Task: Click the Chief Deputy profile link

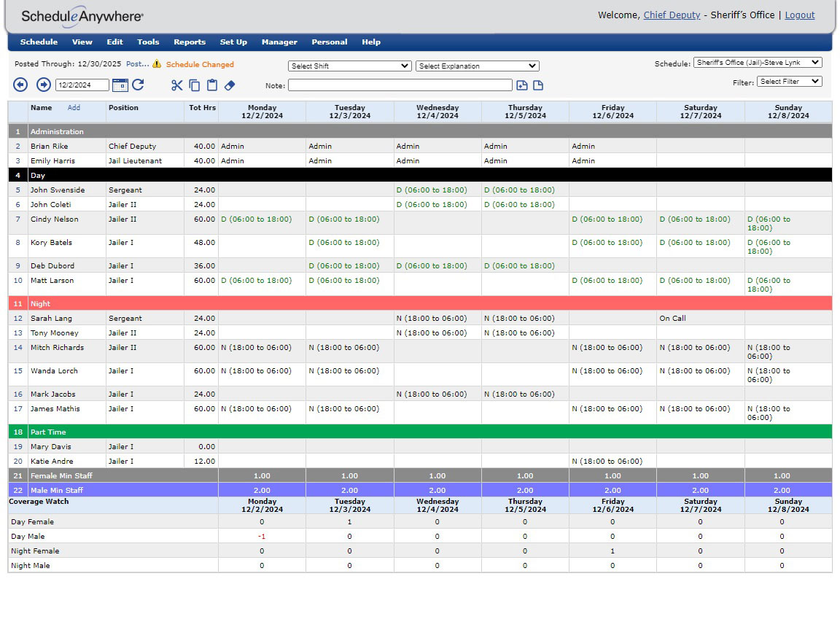Action: 672,15
